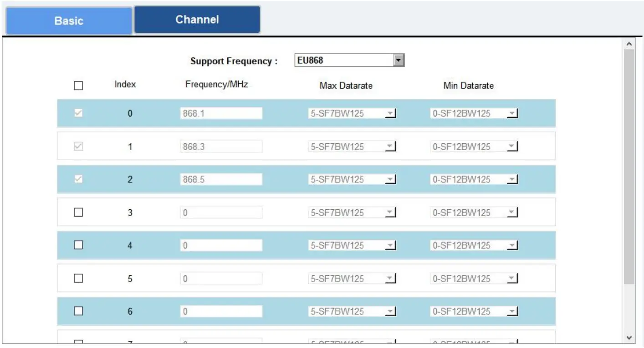Switch to the Basic tab

coord(68,20)
